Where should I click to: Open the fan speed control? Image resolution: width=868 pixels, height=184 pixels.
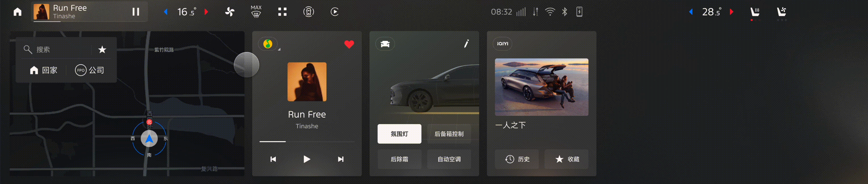tap(230, 12)
